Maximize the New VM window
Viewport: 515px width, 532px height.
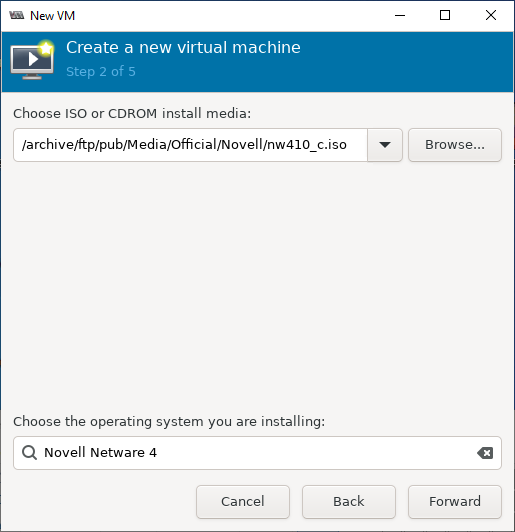[445, 15]
